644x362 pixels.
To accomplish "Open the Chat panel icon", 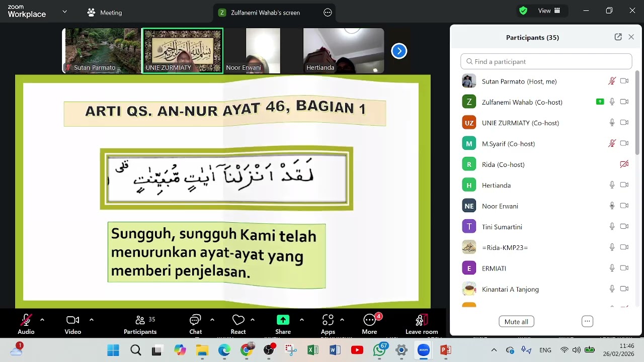I will point(195,320).
